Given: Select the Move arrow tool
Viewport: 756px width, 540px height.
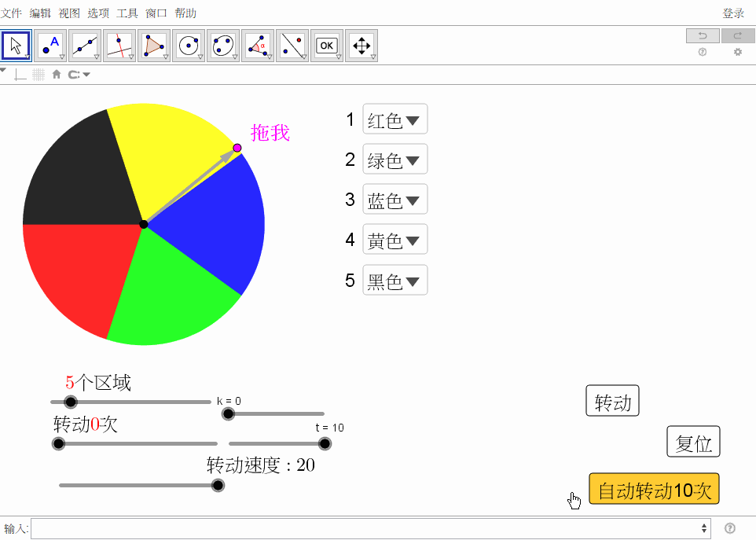Looking at the screenshot, I should pyautogui.click(x=17, y=46).
